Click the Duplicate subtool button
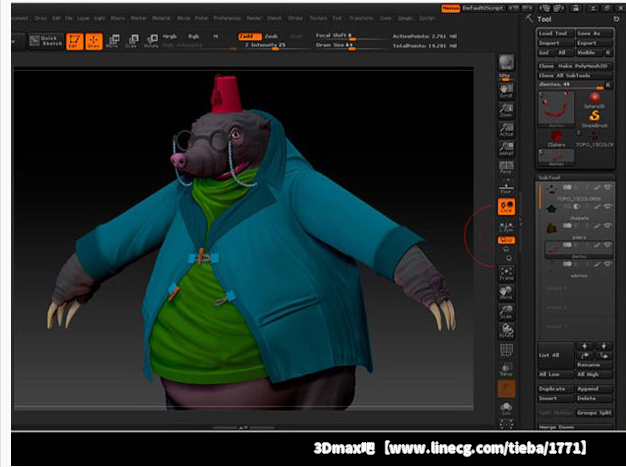Image resolution: width=626 pixels, height=467 pixels. click(556, 389)
